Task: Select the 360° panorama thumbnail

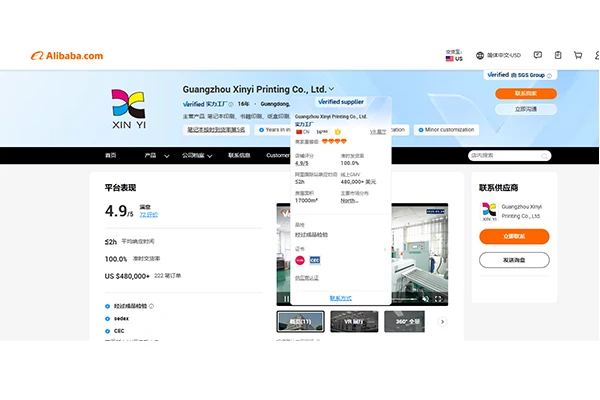Action: coord(404,322)
